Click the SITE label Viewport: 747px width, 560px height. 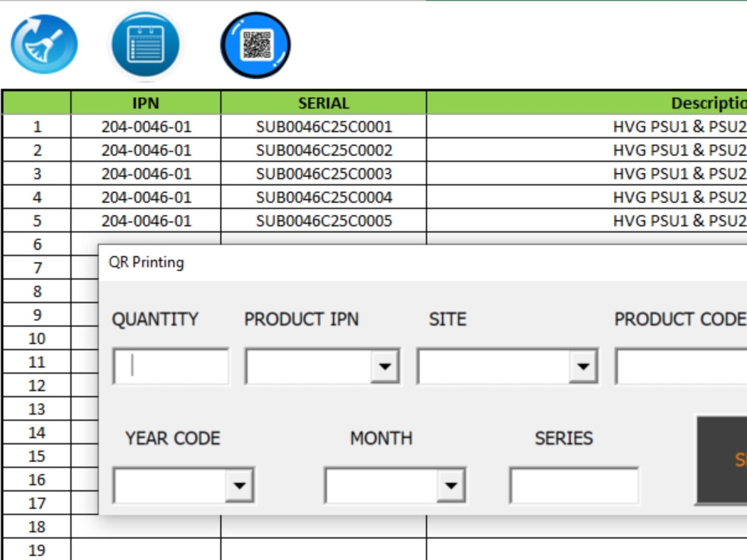(447, 319)
